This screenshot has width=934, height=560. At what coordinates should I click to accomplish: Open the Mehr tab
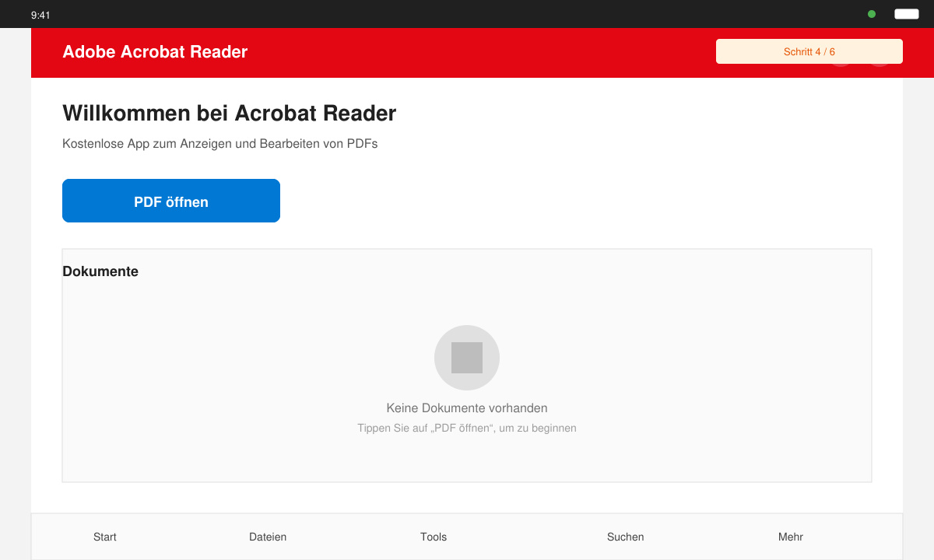791,537
